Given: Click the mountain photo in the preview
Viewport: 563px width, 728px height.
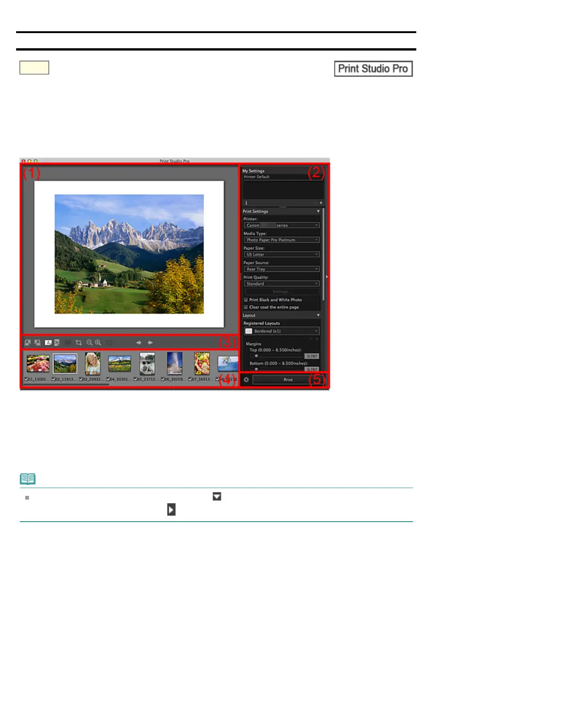Looking at the screenshot, I should tap(129, 254).
